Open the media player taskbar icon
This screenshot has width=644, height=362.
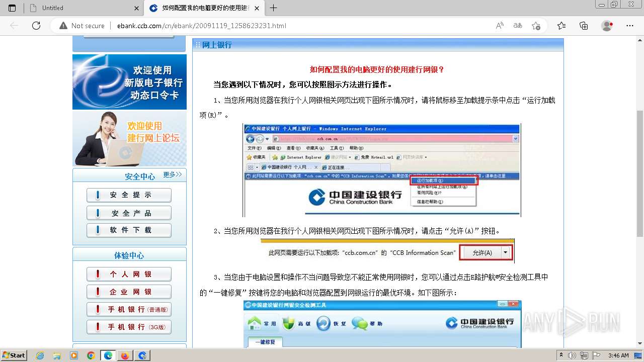pyautogui.click(x=74, y=355)
